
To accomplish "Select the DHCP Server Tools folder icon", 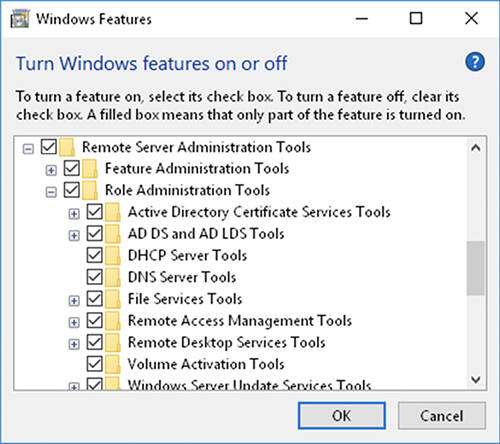I will tap(113, 256).
